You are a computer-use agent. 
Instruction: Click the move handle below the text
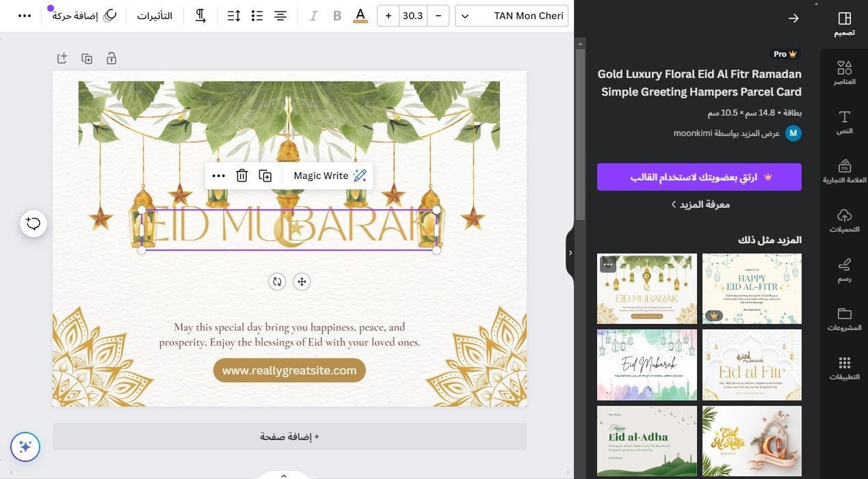click(302, 282)
